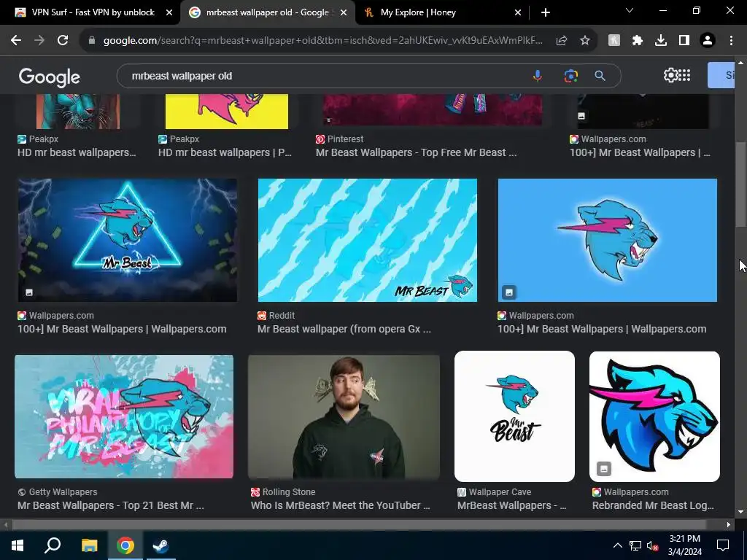The height and width of the screenshot is (560, 747).
Task: Open Steam from the taskbar
Action: (161, 545)
